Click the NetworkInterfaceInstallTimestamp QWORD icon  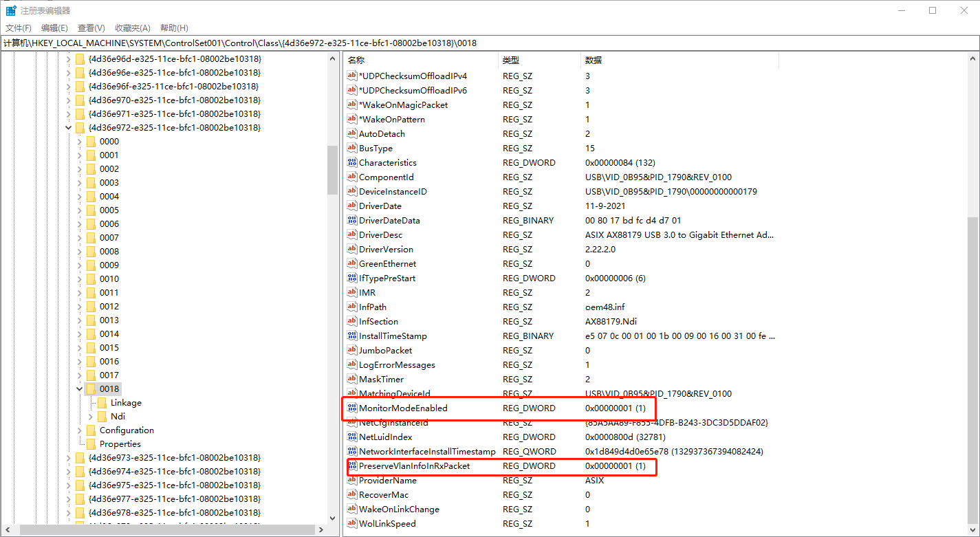tap(352, 451)
